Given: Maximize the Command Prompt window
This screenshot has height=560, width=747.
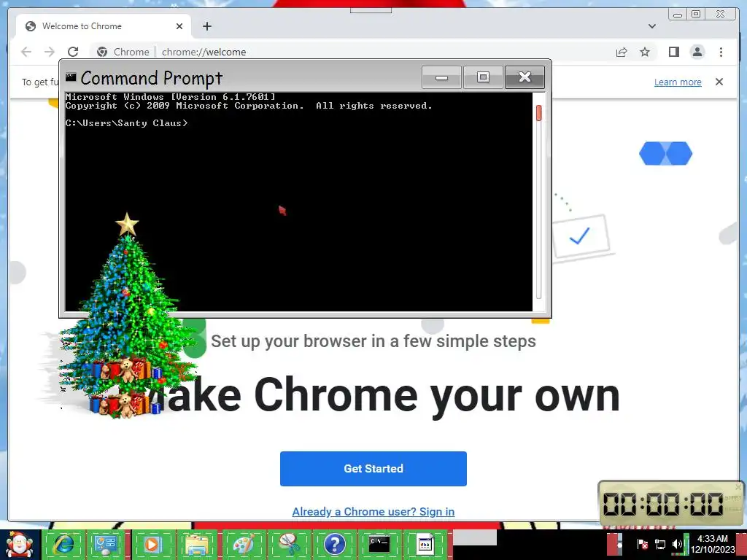Looking at the screenshot, I should [x=483, y=77].
